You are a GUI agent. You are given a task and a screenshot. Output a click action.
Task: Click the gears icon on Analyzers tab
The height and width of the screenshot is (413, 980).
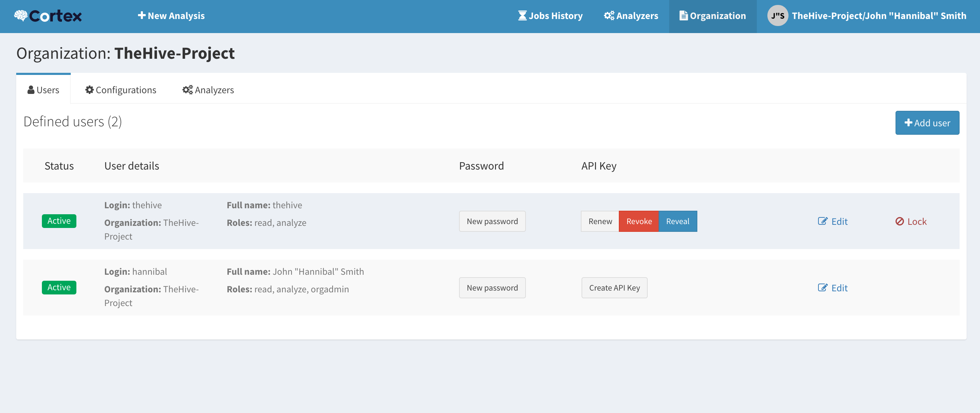188,90
